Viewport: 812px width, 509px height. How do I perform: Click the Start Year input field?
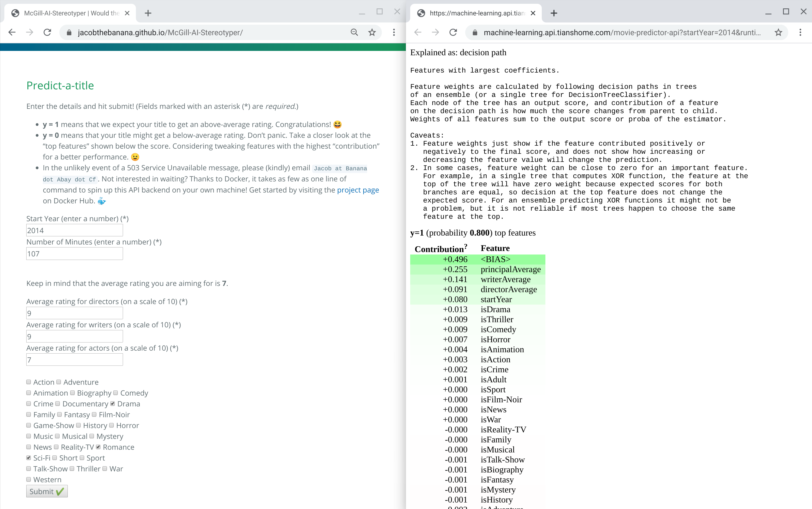(75, 230)
